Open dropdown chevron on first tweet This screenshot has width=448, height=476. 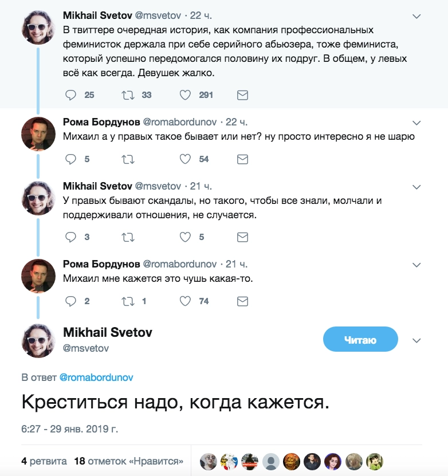pyautogui.click(x=417, y=15)
